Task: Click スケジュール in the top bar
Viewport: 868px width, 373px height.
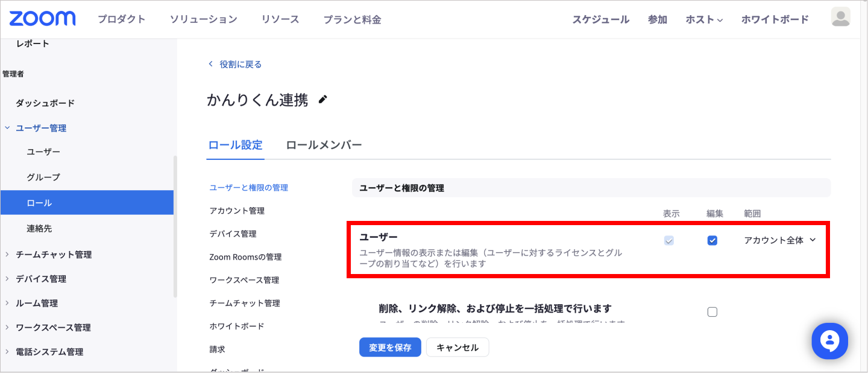Action: [x=600, y=19]
